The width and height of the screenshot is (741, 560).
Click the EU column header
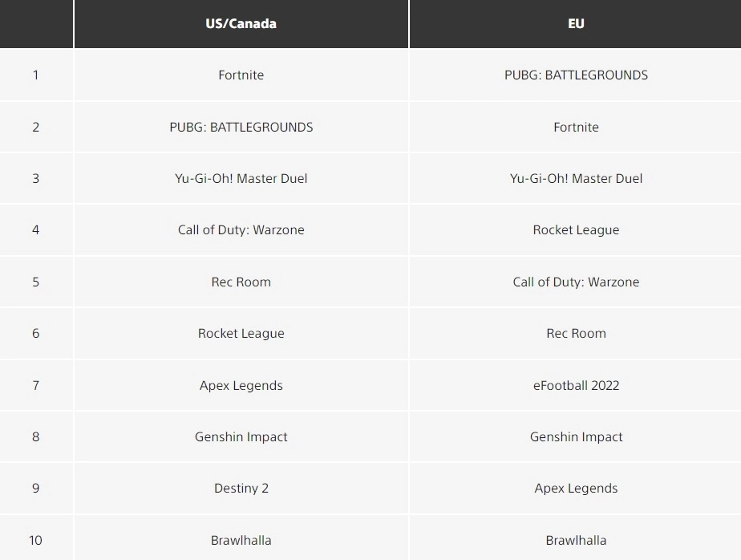pyautogui.click(x=576, y=23)
